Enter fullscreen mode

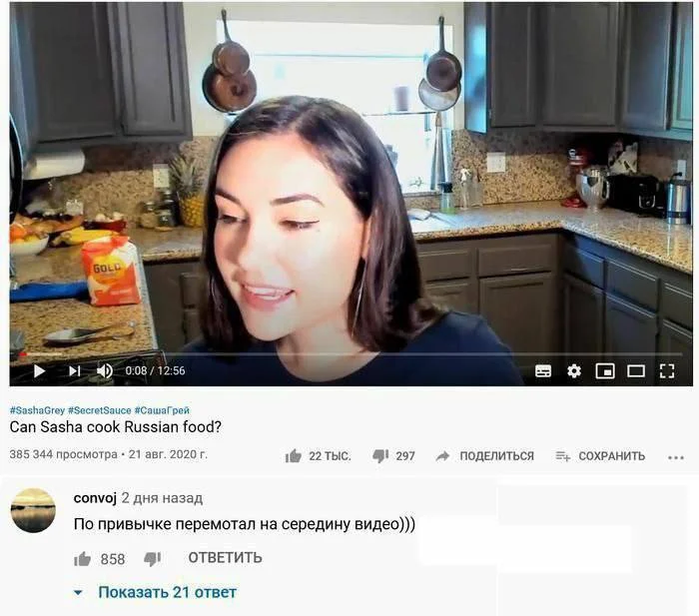click(667, 370)
